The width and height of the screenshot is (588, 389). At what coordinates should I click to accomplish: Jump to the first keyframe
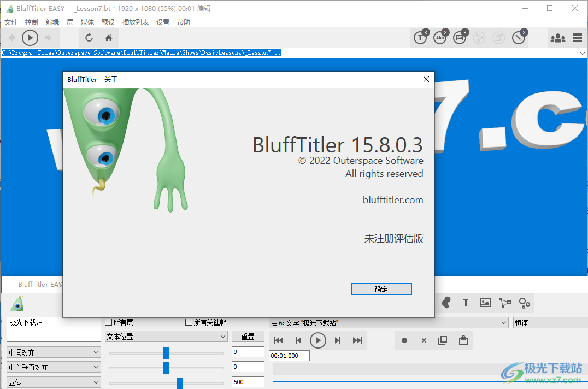point(279,340)
